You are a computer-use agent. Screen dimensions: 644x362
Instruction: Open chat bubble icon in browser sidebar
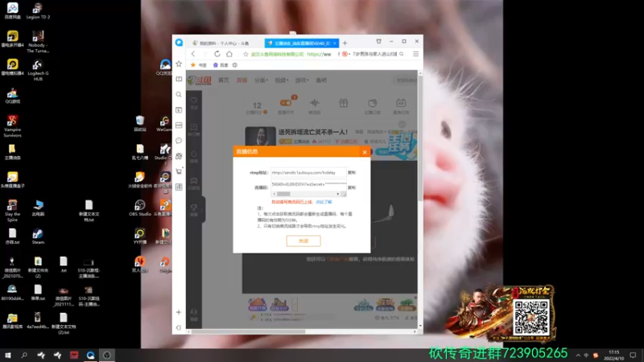click(179, 140)
